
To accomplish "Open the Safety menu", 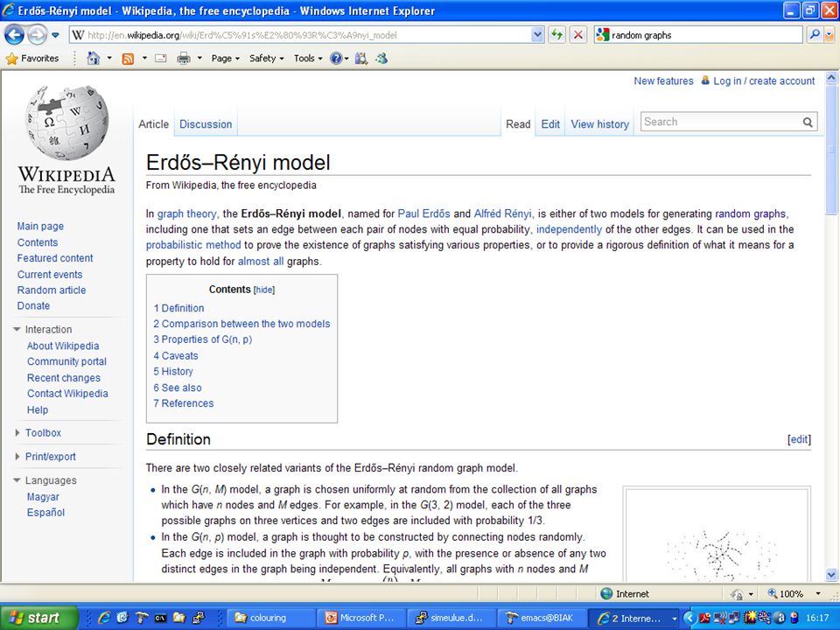I will (x=266, y=59).
